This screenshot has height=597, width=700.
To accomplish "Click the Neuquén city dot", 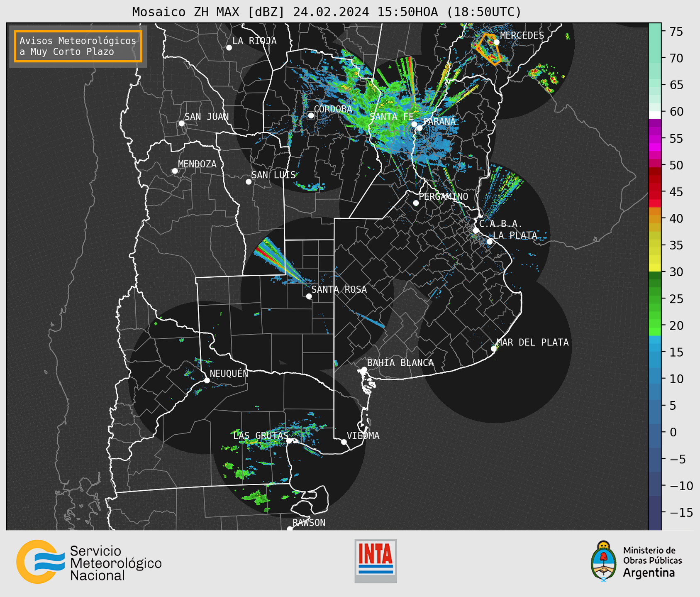I will (x=207, y=380).
